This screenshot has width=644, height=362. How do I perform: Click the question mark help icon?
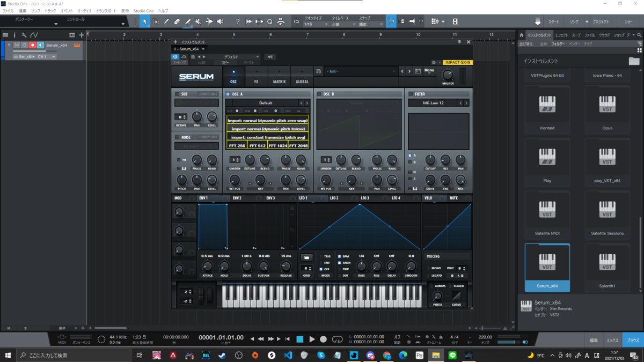click(238, 21)
